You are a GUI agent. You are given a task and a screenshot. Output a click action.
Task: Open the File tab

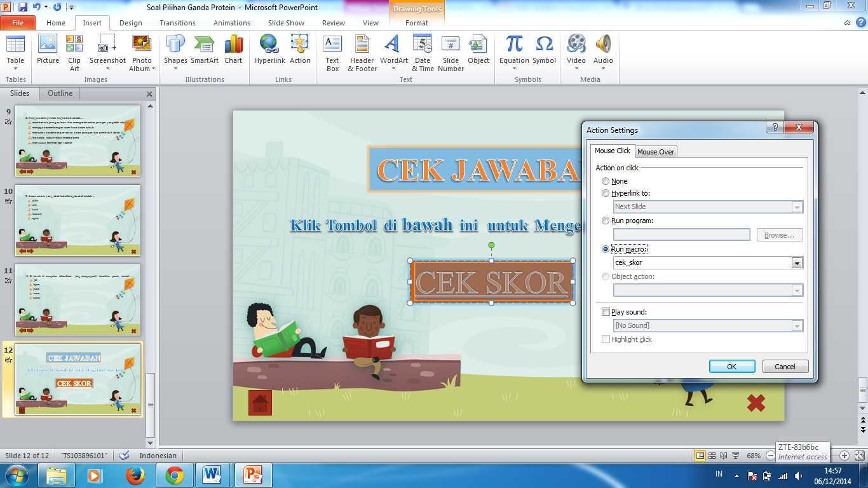point(18,23)
